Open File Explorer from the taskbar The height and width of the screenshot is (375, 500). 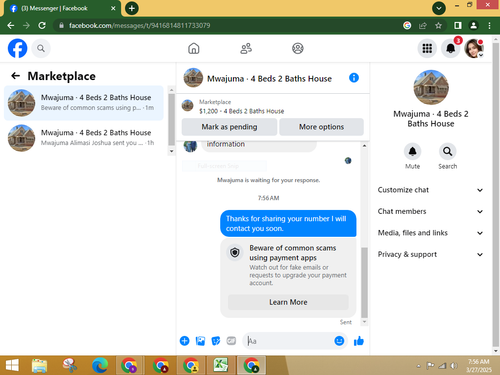click(x=39, y=365)
